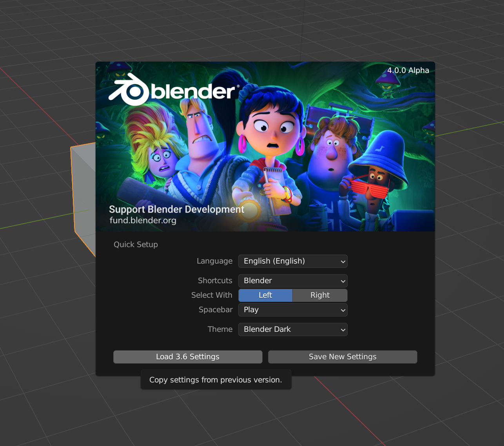Click the Quick Setup heading

pyautogui.click(x=136, y=244)
